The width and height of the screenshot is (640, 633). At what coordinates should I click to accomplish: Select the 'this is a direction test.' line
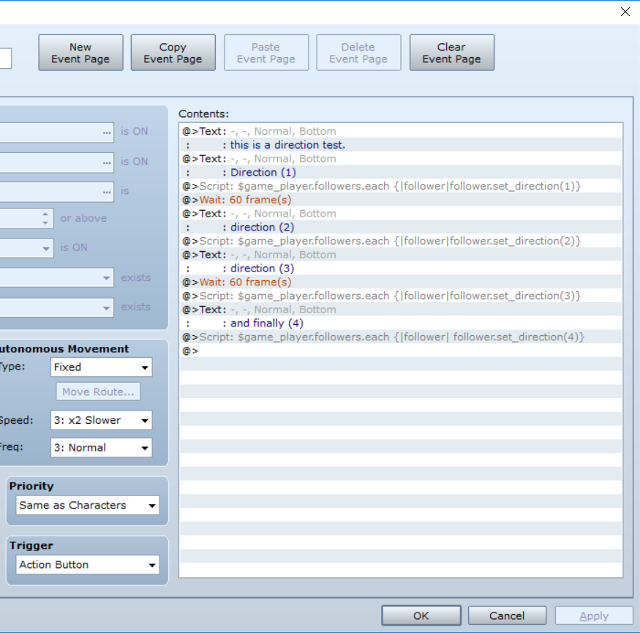[401, 145]
